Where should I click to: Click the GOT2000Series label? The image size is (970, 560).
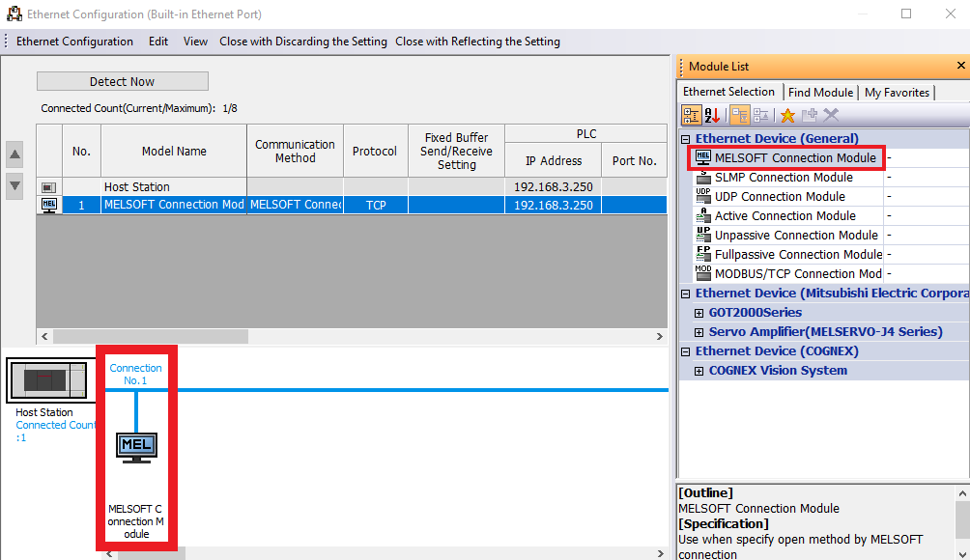click(x=755, y=313)
